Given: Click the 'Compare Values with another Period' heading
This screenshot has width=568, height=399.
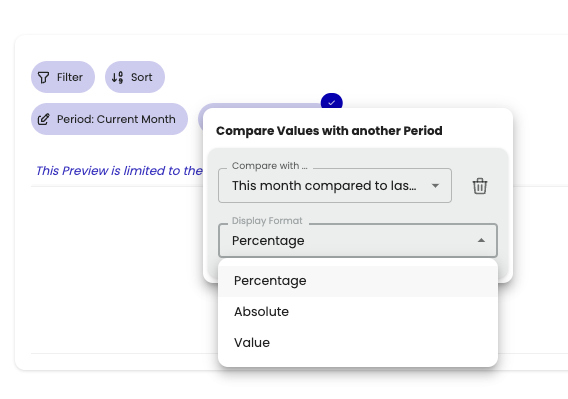Looking at the screenshot, I should point(329,131).
